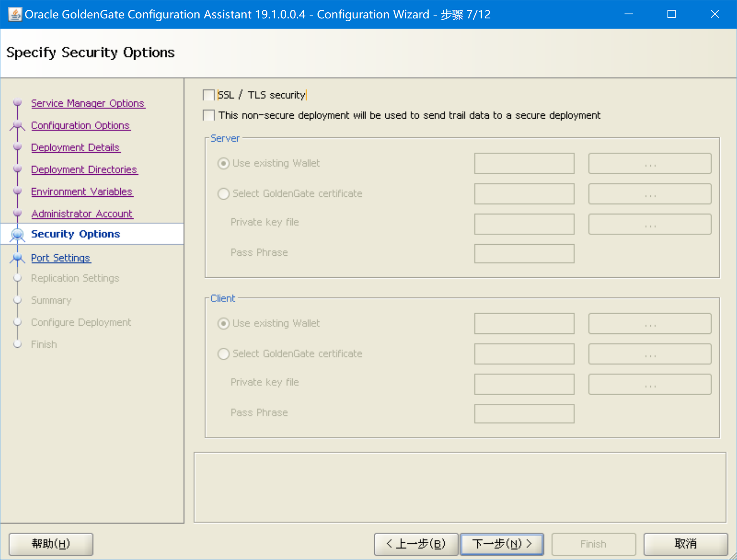This screenshot has width=737, height=560.
Task: Enable the SSL / TLS security checkbox
Action: pyautogui.click(x=209, y=95)
